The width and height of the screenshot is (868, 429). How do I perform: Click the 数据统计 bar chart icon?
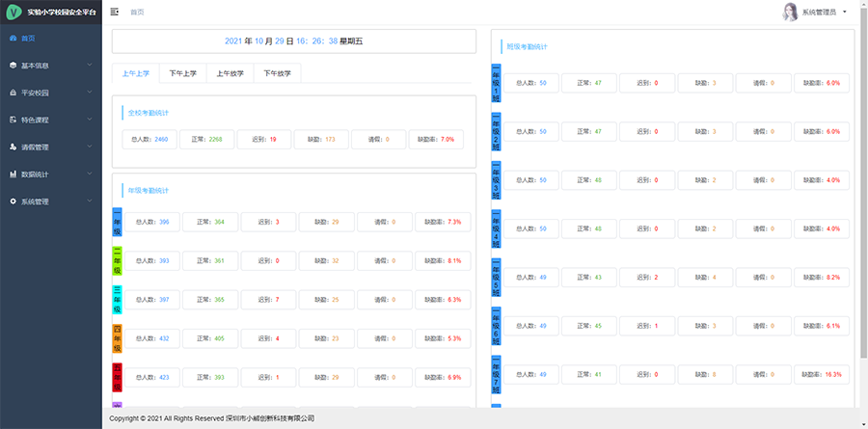click(x=12, y=174)
